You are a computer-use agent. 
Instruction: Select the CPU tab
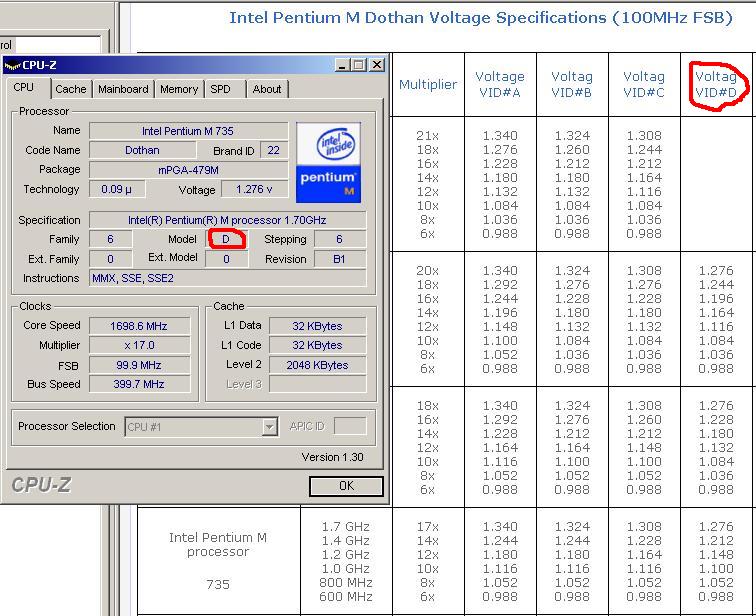click(24, 87)
